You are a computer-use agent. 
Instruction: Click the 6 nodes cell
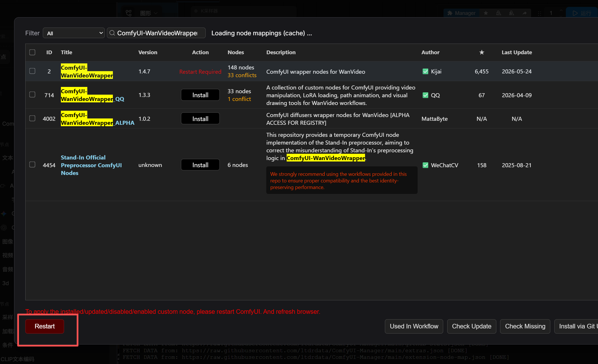coord(238,165)
